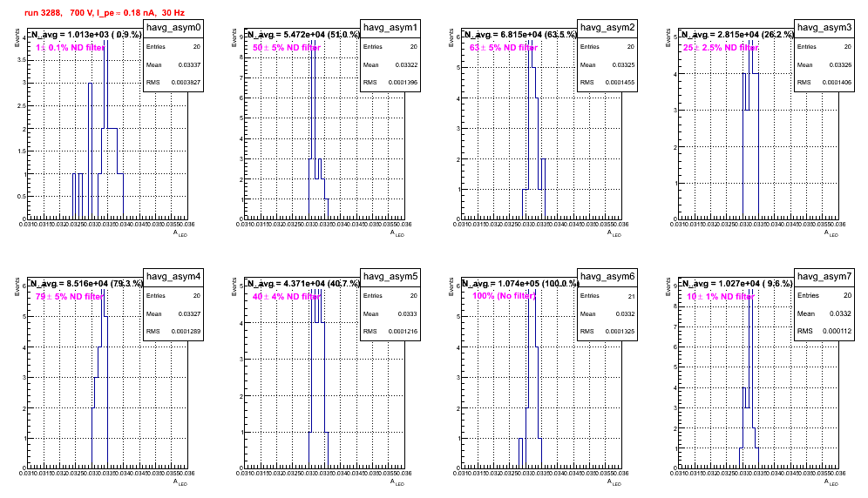Click Entries value 21 in havg_asym6 stats
Image resolution: width=868 pixels, height=498 pixels.
(631, 297)
